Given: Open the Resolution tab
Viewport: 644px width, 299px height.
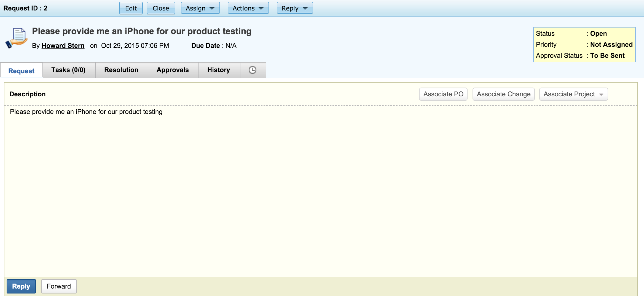Looking at the screenshot, I should [x=121, y=70].
